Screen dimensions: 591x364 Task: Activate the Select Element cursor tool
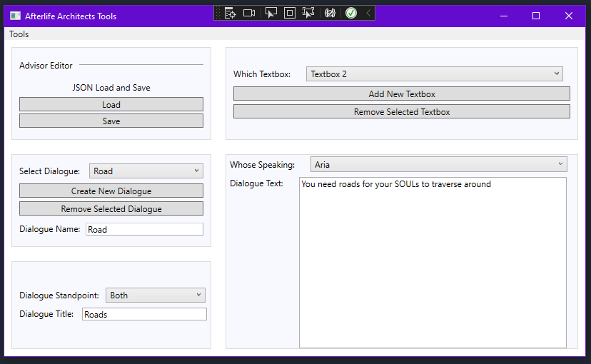271,13
